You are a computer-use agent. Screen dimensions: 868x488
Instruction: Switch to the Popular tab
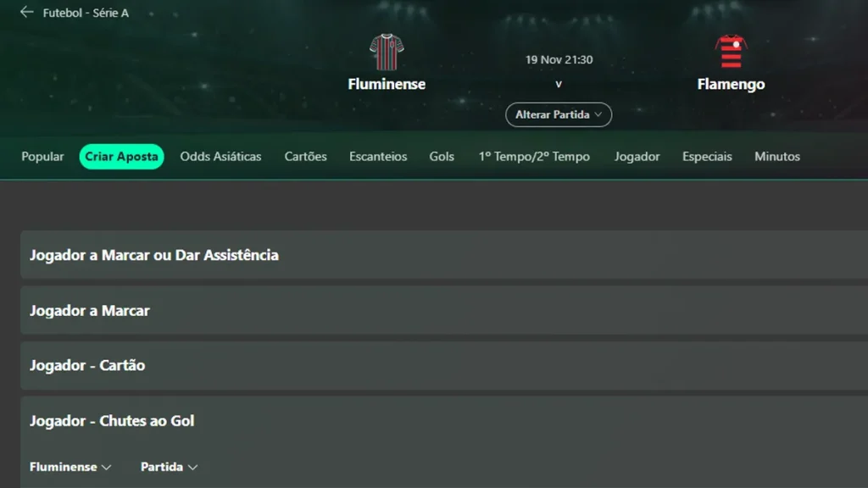coord(42,156)
